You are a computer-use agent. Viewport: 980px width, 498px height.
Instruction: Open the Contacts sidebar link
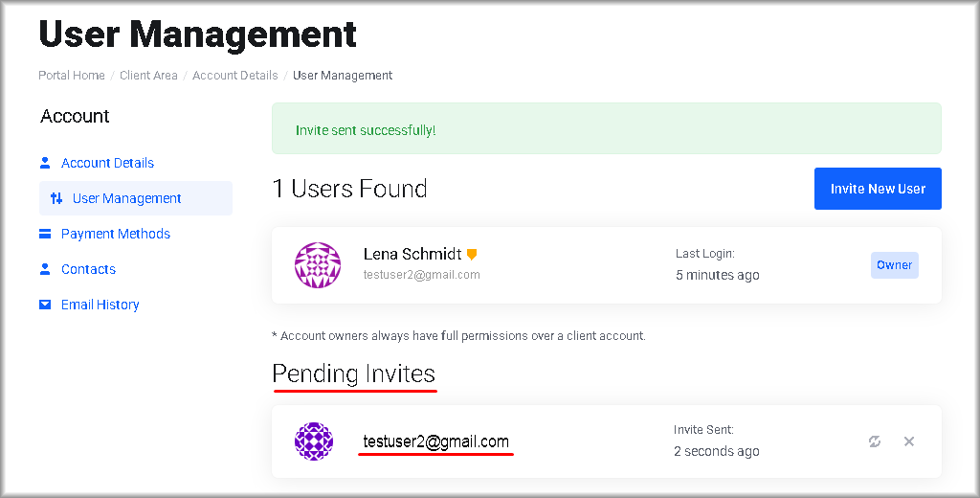coord(88,269)
